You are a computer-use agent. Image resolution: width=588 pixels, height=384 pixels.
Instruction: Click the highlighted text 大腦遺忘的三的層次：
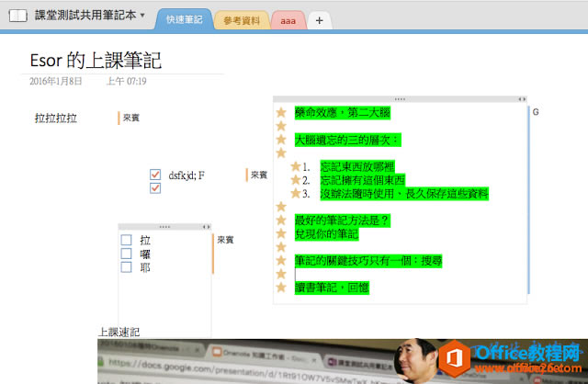[x=347, y=140]
